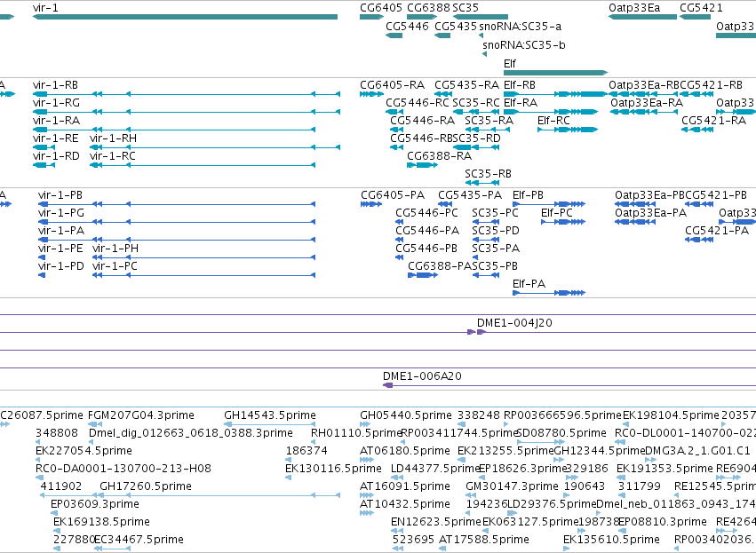Click the Elf-RB transcript label
The height and width of the screenshot is (553, 756).
pos(520,85)
